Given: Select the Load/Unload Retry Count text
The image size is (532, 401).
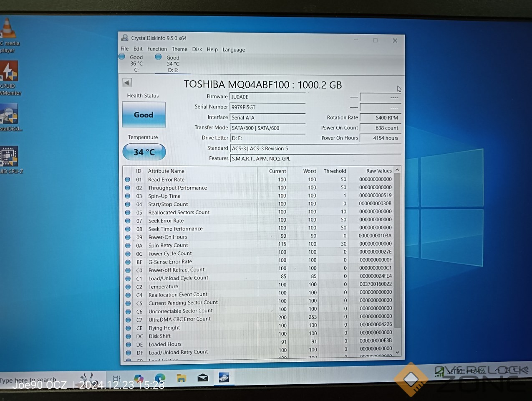Looking at the screenshot, I should [178, 353].
